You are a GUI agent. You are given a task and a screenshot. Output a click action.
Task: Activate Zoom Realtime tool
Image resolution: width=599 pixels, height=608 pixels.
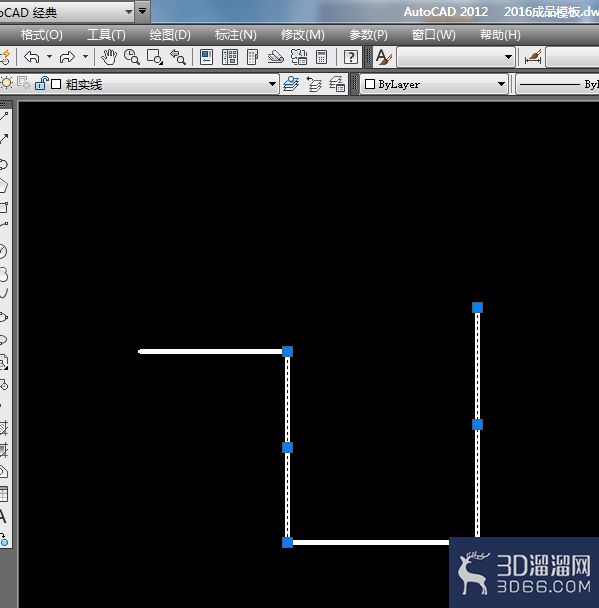coord(131,57)
